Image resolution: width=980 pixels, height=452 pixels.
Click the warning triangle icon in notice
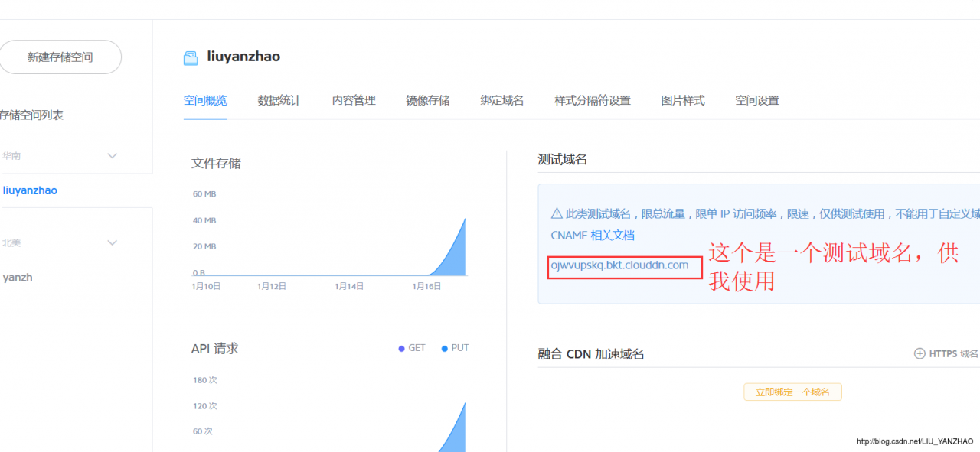coord(557,214)
